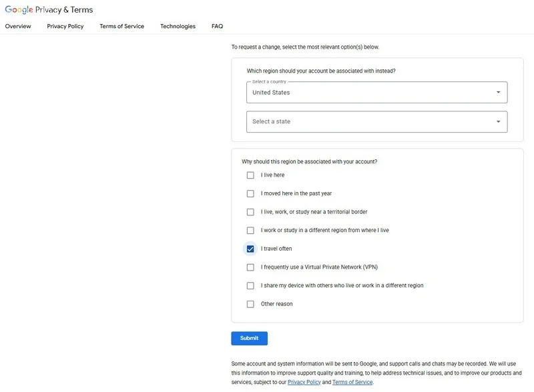Switch to the Privacy Policy tab

[65, 26]
